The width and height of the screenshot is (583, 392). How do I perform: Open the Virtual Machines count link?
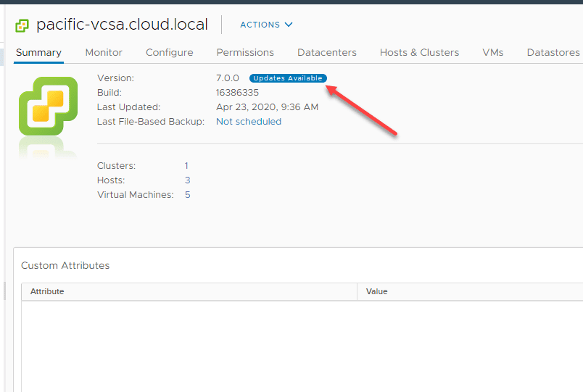pos(187,195)
